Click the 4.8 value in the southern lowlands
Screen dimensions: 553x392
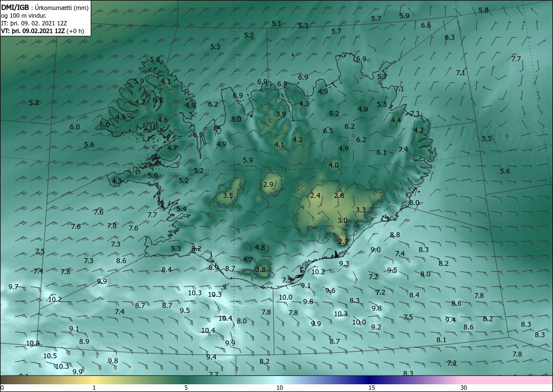(260, 248)
